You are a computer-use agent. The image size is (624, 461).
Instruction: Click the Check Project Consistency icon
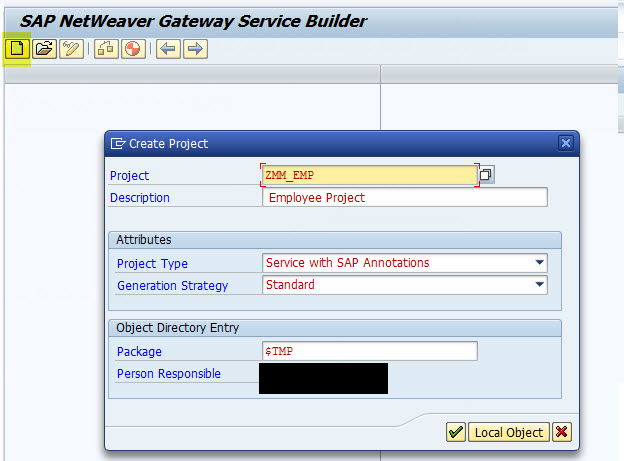(x=106, y=49)
